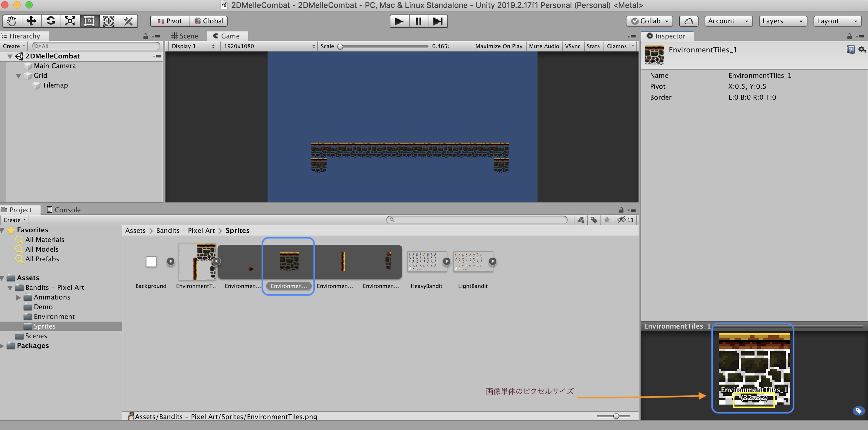Toggle Maximize On Play
868x430 pixels.
coord(499,46)
